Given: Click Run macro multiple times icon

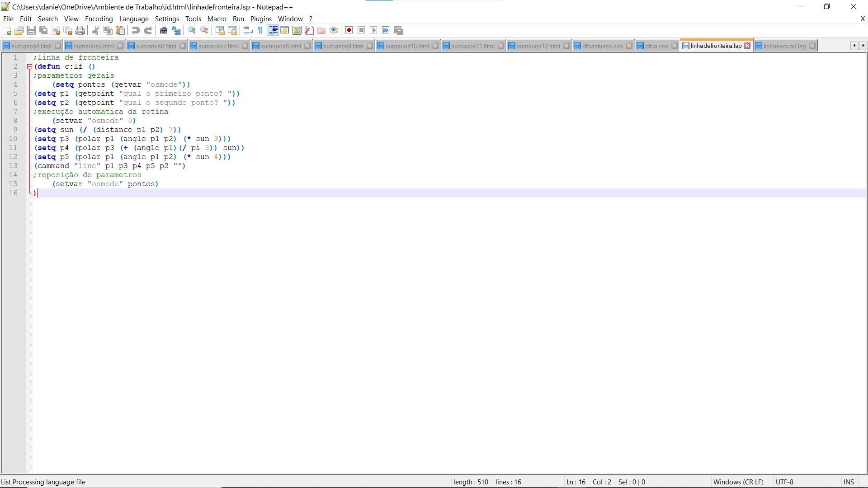Looking at the screenshot, I should point(386,30).
